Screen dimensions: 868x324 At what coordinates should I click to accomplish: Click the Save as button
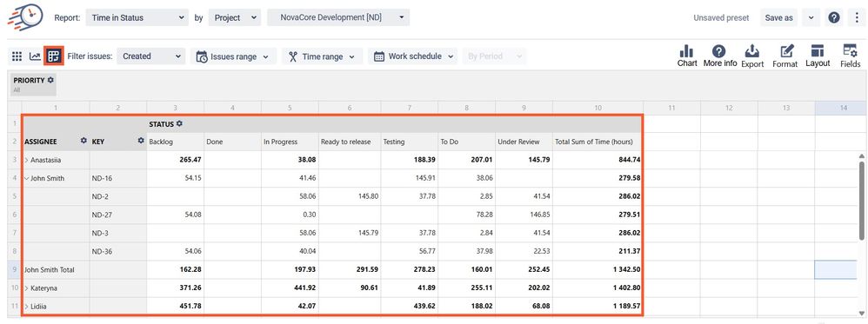[x=779, y=17]
